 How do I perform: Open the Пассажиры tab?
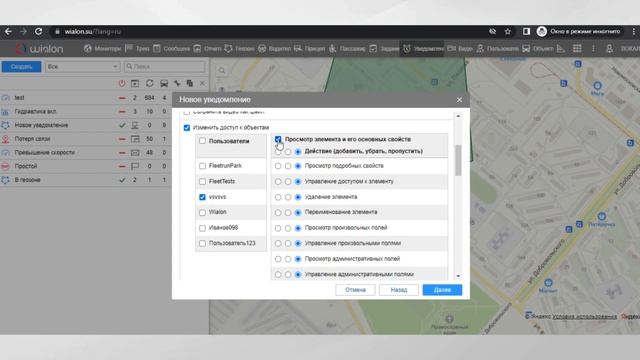pos(347,49)
